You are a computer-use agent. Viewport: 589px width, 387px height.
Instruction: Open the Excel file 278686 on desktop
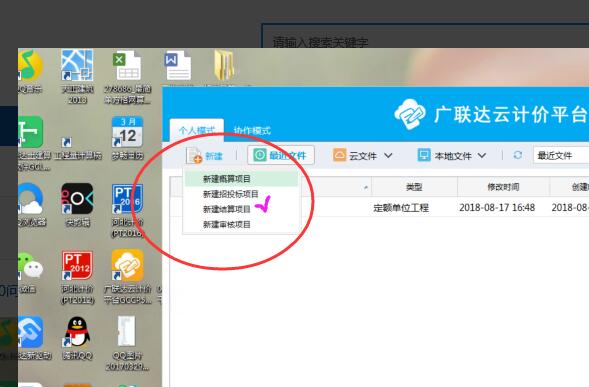(128, 78)
